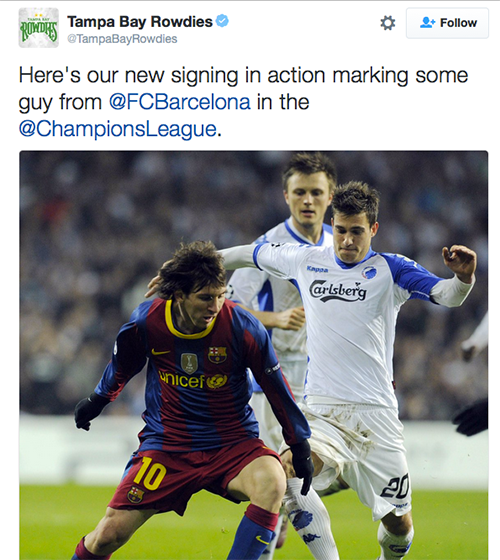Click the Kappa logo on white jersey
This screenshot has width=500, height=560.
pos(317,269)
